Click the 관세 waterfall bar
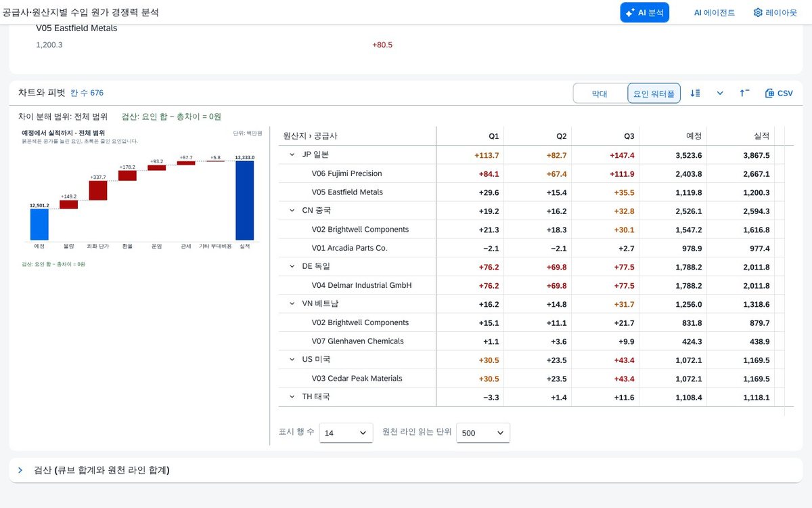The image size is (812, 508). point(186,163)
